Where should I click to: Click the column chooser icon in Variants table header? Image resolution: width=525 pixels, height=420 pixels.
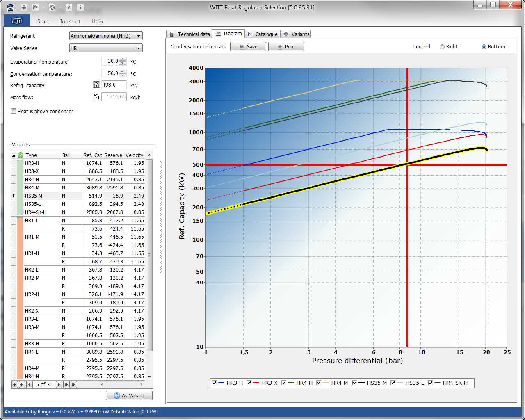(14, 155)
